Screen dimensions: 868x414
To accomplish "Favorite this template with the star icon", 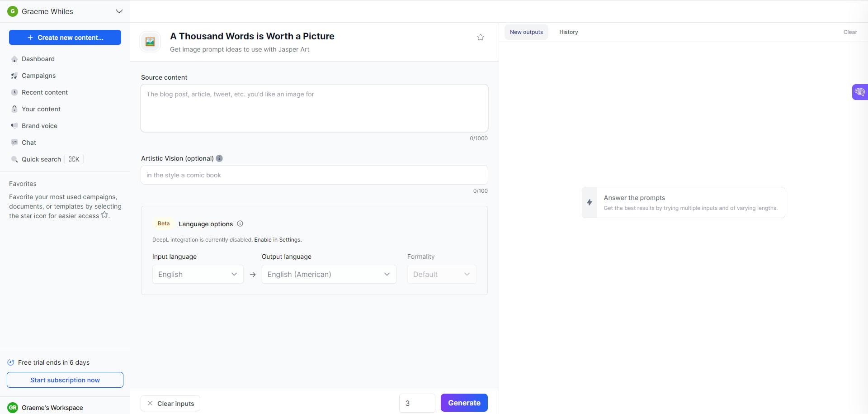I will click(x=481, y=37).
